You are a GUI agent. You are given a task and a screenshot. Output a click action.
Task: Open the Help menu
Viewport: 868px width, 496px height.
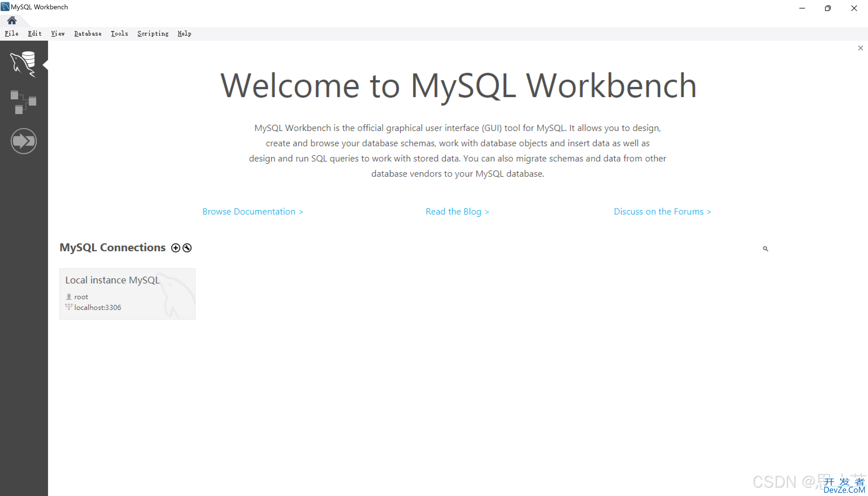184,33
